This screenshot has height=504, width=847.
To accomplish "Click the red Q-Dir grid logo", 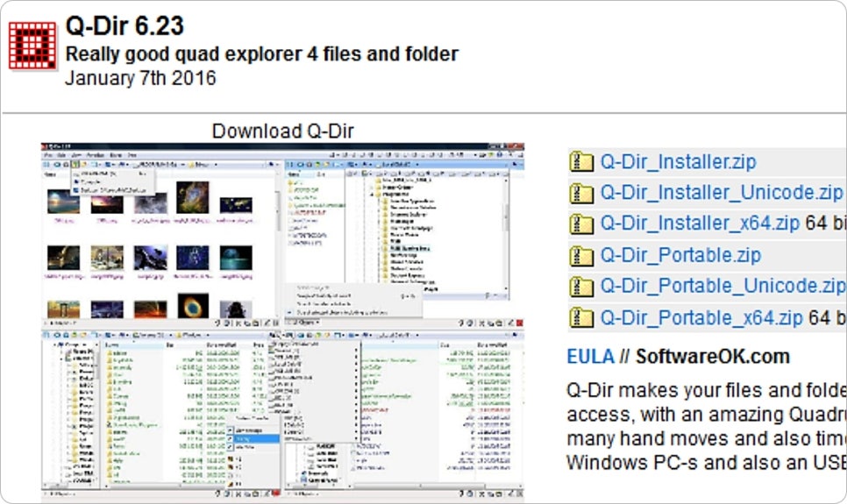I will point(33,46).
